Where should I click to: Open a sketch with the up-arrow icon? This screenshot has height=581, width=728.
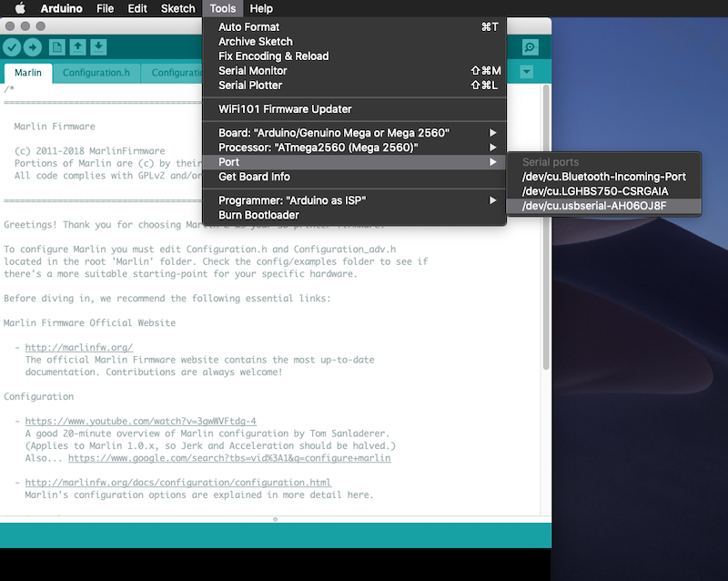coord(78,47)
